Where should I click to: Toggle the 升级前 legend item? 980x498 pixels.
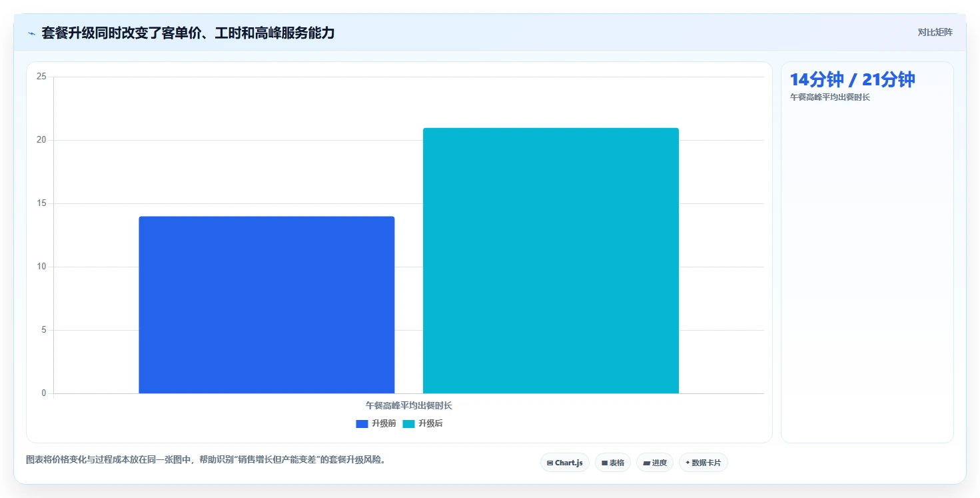[x=376, y=424]
